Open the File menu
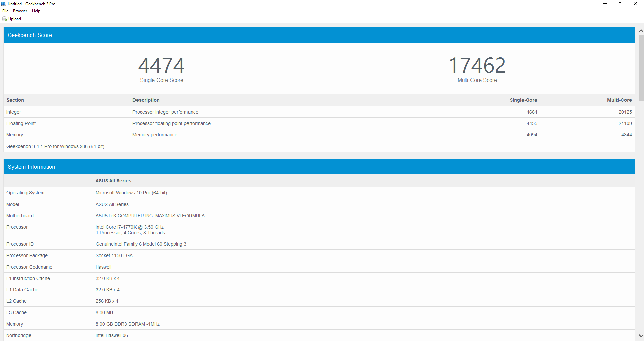 [5, 11]
